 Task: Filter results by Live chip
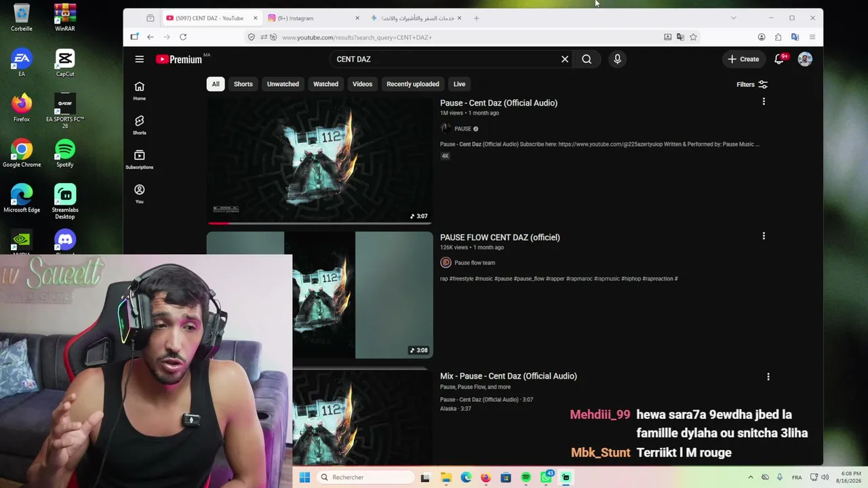459,84
